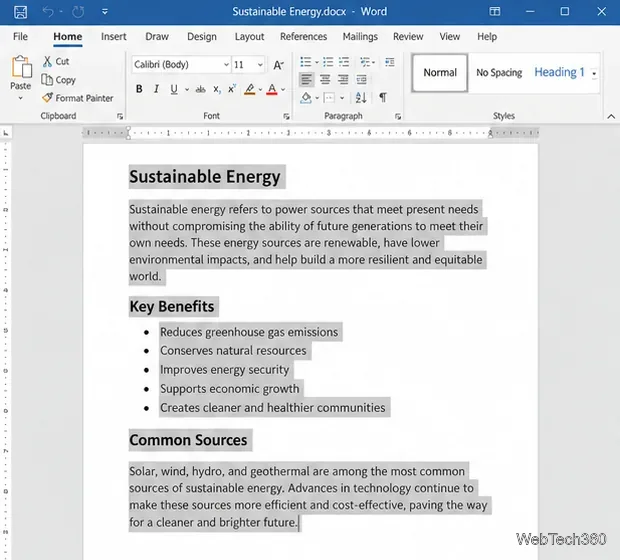Toggle show paragraph marks pilcrow

click(x=383, y=97)
